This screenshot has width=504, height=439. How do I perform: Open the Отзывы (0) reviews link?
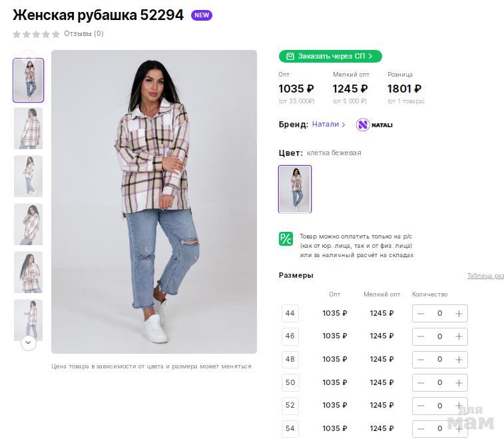point(84,34)
